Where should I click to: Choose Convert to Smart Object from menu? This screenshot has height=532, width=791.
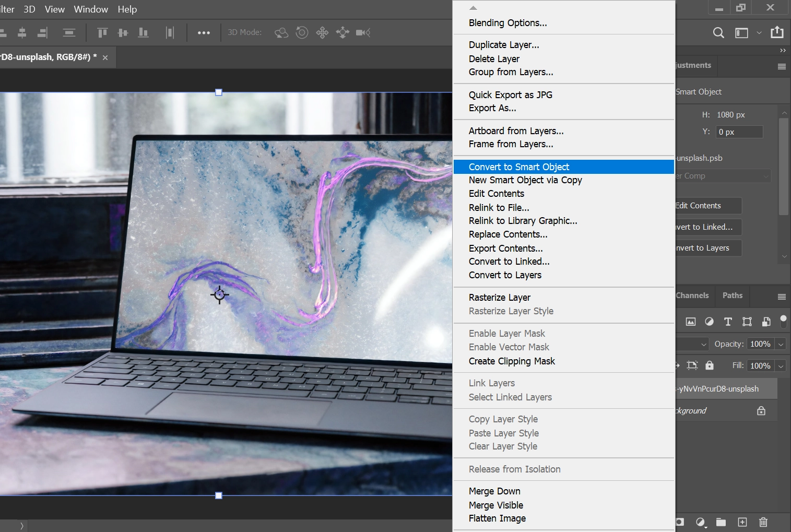(x=519, y=167)
